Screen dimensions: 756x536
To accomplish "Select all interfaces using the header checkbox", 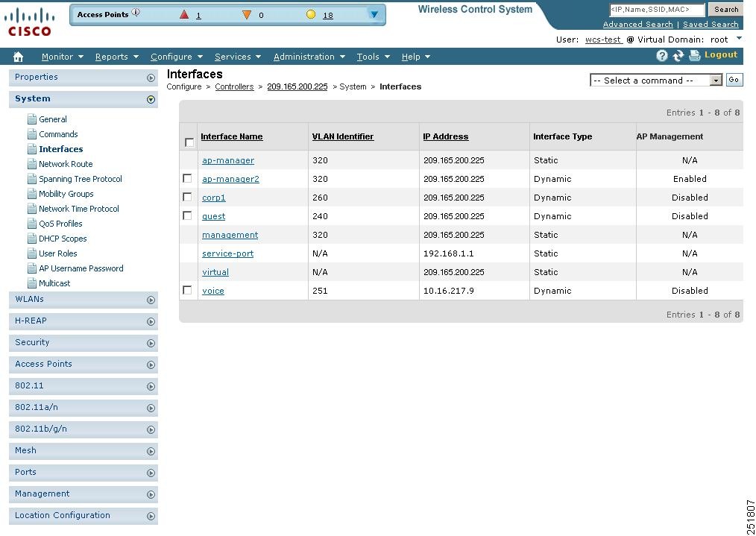I will tap(189, 141).
